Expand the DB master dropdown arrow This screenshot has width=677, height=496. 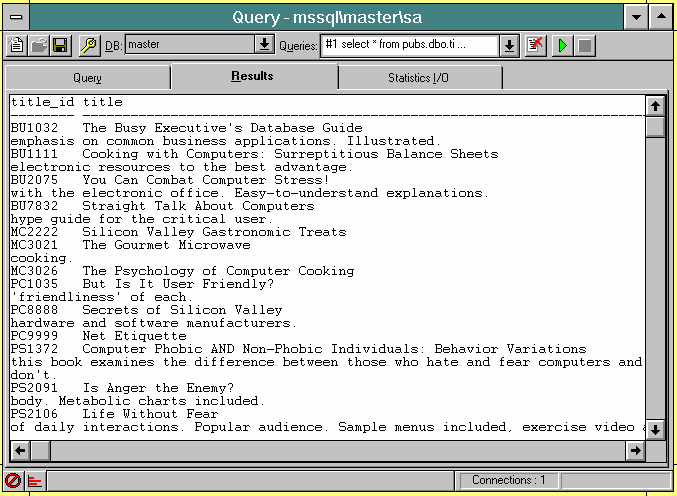(264, 44)
